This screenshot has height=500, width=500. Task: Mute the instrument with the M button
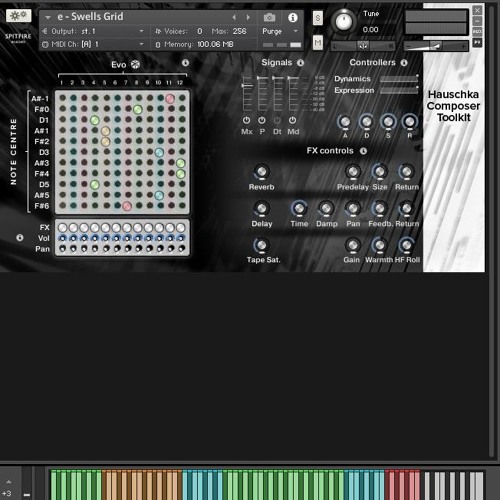318,42
